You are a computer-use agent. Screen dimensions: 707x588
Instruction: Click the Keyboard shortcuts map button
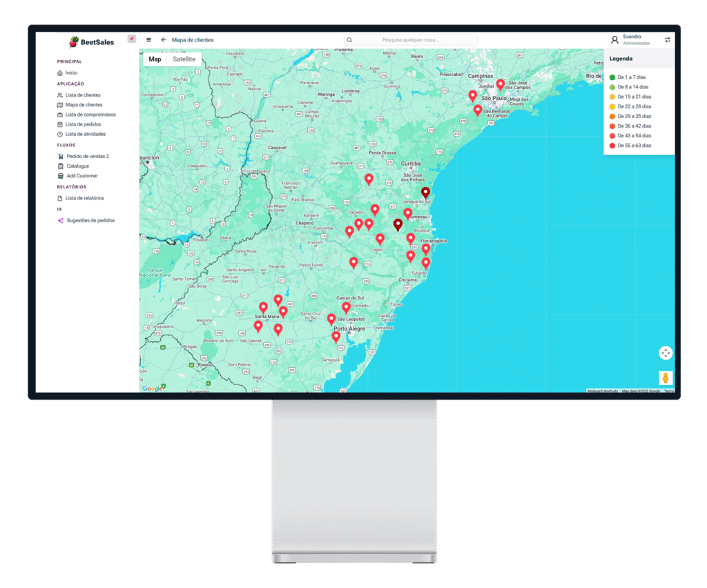tap(603, 391)
